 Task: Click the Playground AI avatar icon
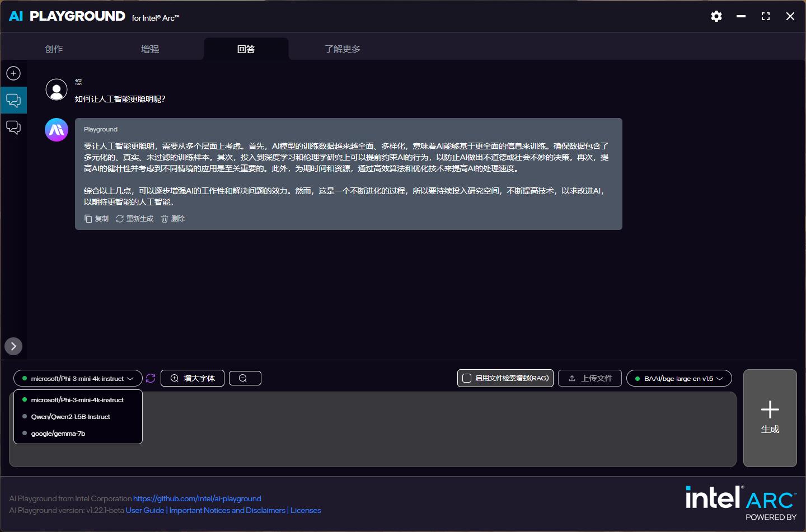57,130
